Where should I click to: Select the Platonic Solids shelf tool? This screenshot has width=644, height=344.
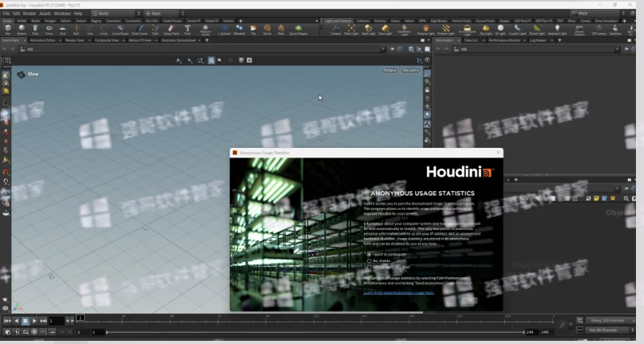click(x=206, y=30)
